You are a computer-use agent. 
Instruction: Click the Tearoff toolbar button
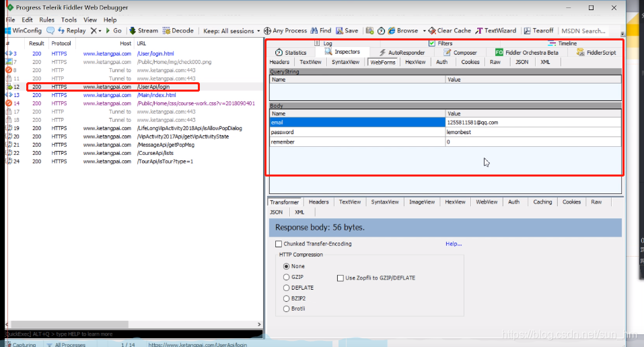coord(539,31)
